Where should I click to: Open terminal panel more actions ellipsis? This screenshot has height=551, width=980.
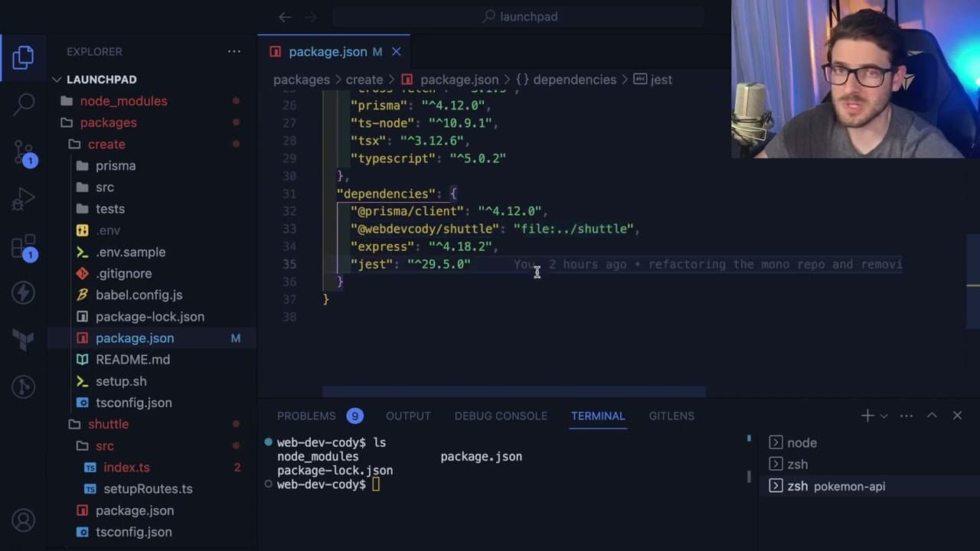(906, 416)
